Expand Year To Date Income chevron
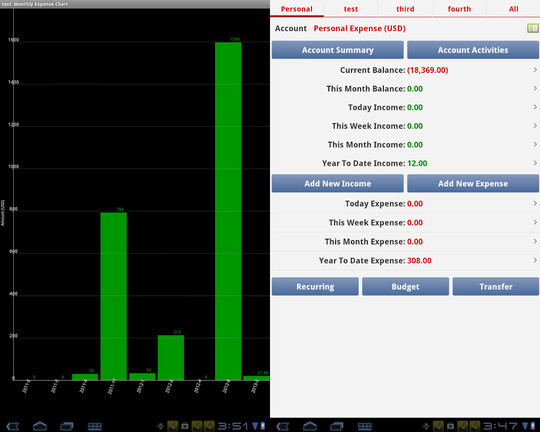The image size is (540, 432). 535,163
